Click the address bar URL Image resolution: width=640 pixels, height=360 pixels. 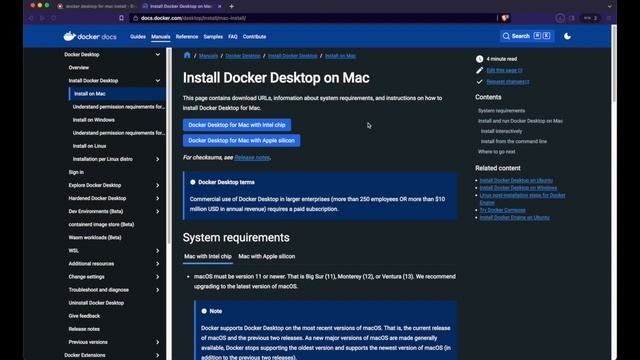click(x=193, y=18)
